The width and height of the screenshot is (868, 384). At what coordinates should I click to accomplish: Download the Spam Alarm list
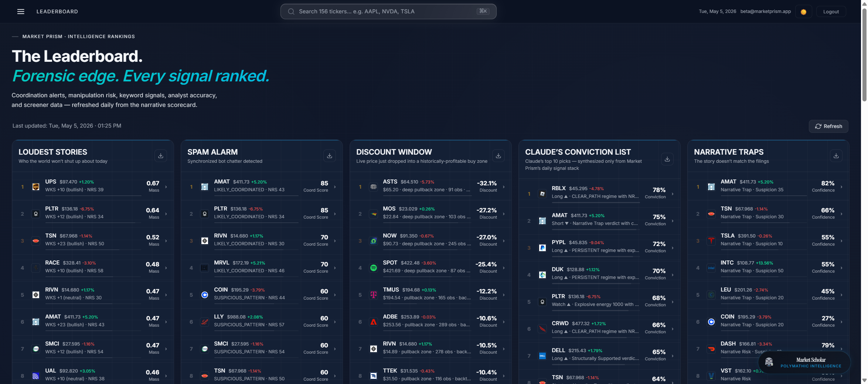(x=329, y=156)
